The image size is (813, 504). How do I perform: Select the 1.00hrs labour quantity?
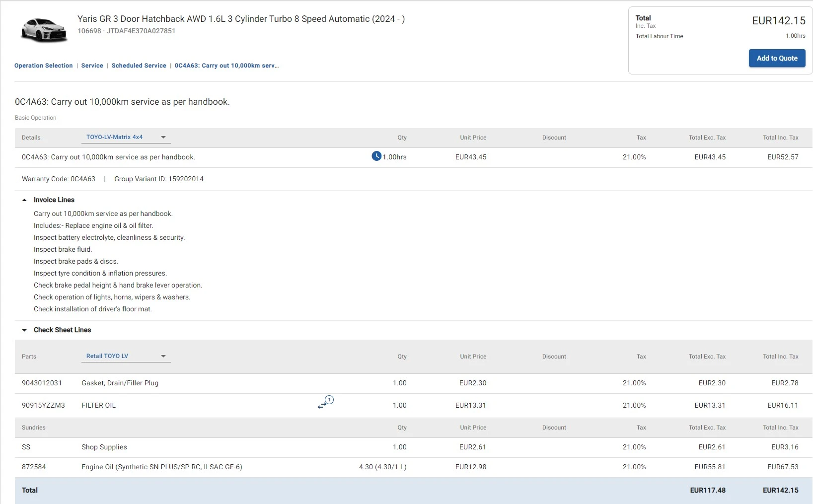click(394, 157)
